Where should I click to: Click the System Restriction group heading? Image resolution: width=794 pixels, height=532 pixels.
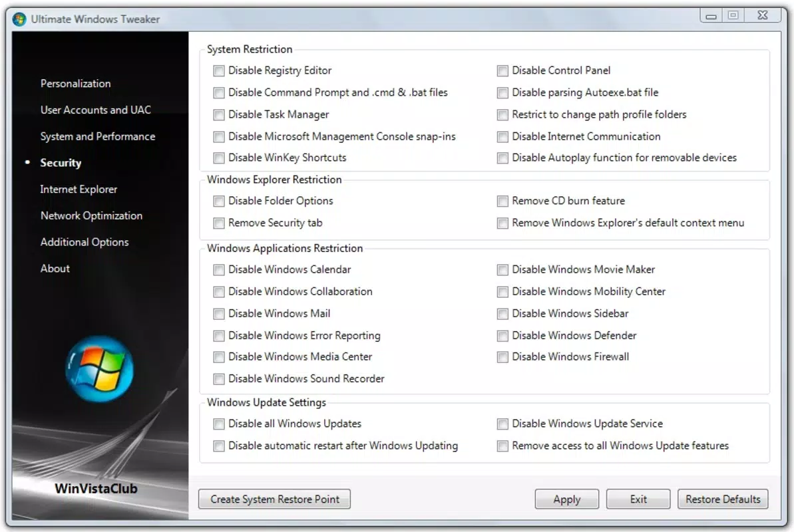[250, 49]
